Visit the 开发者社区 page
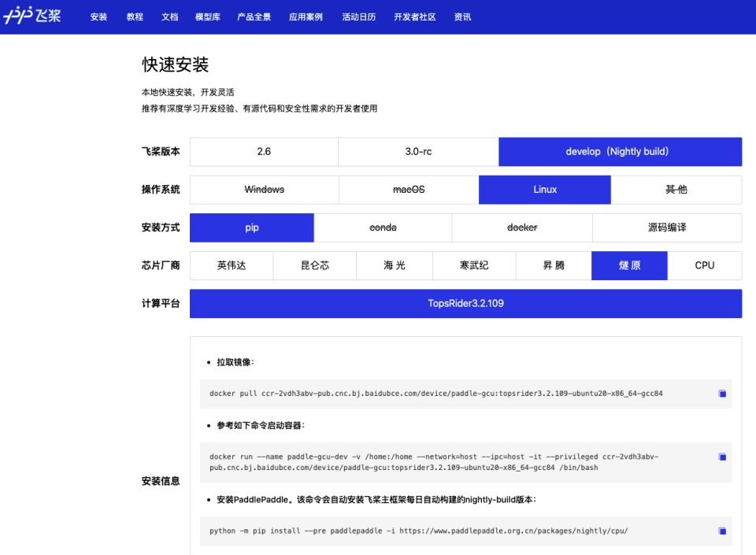Screen dimensions: 756x555 coord(415,17)
